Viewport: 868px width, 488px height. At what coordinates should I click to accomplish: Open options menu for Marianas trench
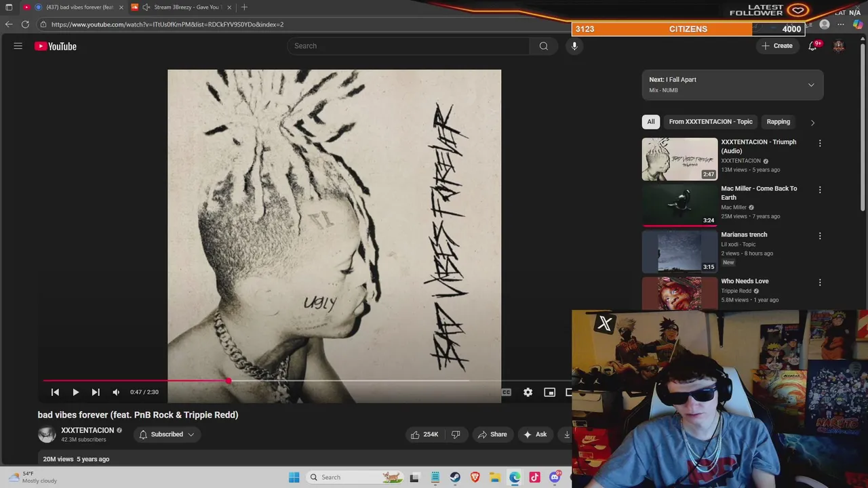(820, 236)
